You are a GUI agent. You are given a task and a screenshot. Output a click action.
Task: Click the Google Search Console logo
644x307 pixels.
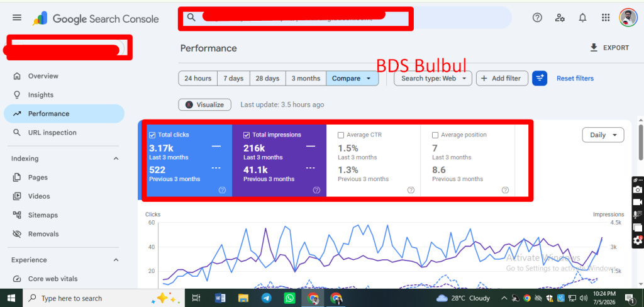pos(96,18)
